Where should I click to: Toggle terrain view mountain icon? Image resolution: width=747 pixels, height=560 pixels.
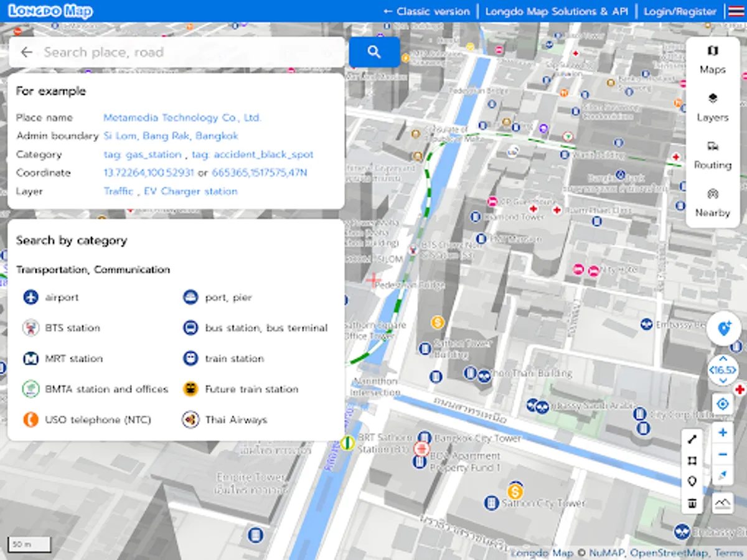coord(723,502)
